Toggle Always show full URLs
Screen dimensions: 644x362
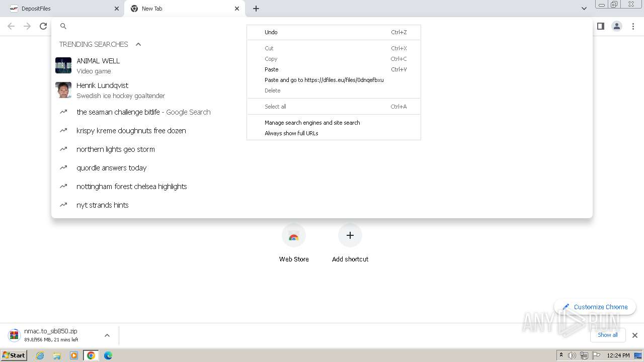(x=334, y=133)
